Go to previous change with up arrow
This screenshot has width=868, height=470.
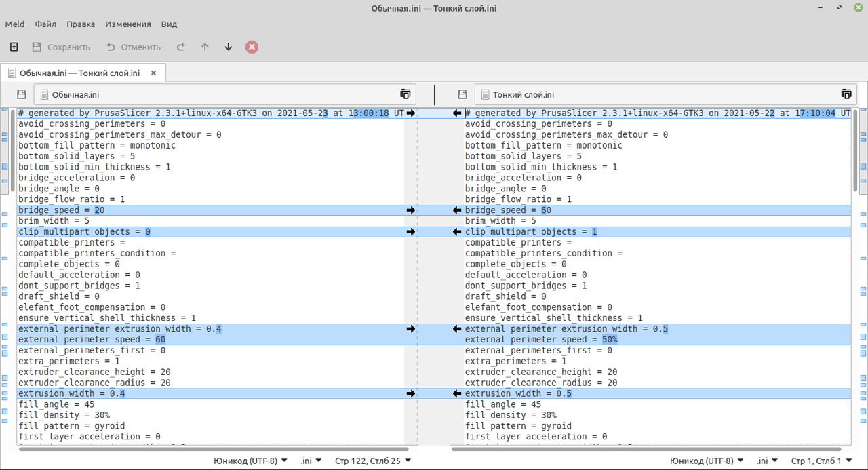(205, 47)
